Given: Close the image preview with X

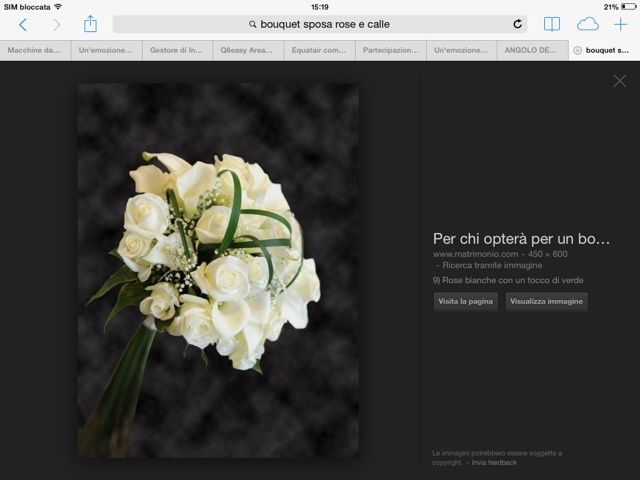Looking at the screenshot, I should point(619,81).
